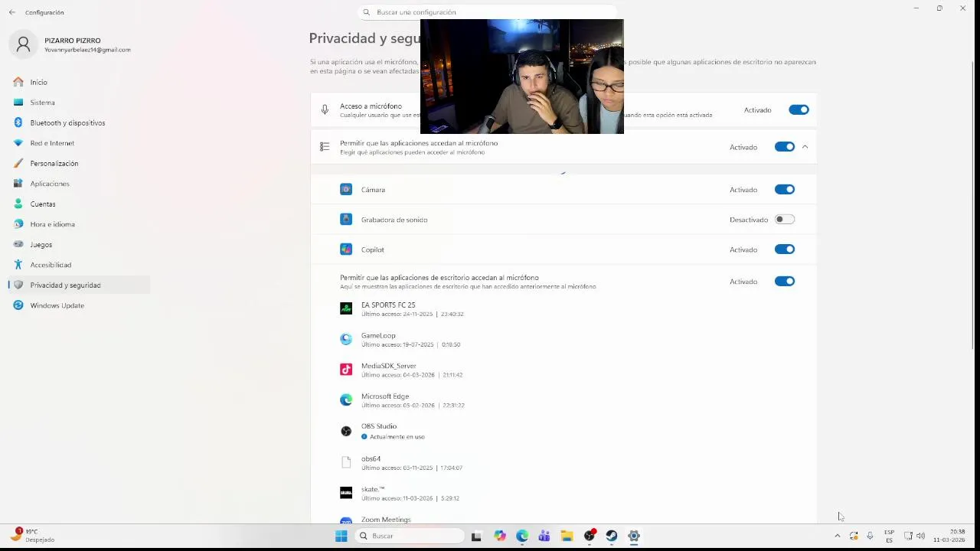This screenshot has height=551, width=980.
Task: Click the EA SPORTS FC 25 entry text
Action: pyautogui.click(x=388, y=305)
